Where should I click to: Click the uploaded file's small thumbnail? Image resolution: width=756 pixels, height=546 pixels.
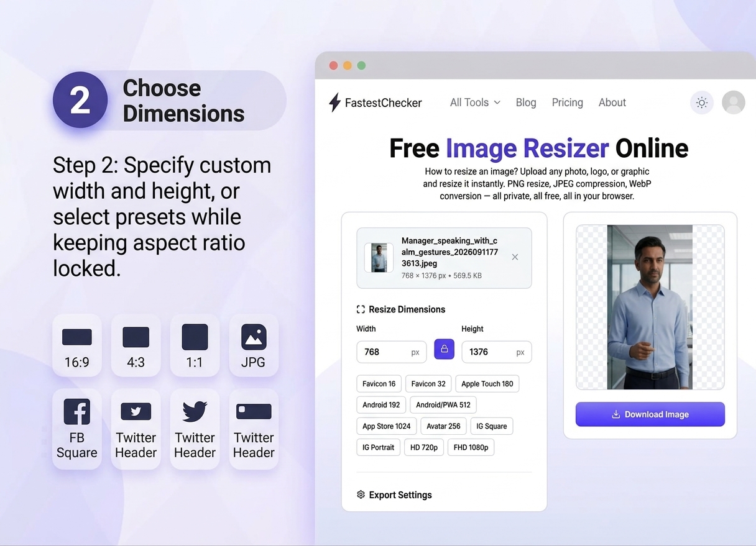coord(379,258)
